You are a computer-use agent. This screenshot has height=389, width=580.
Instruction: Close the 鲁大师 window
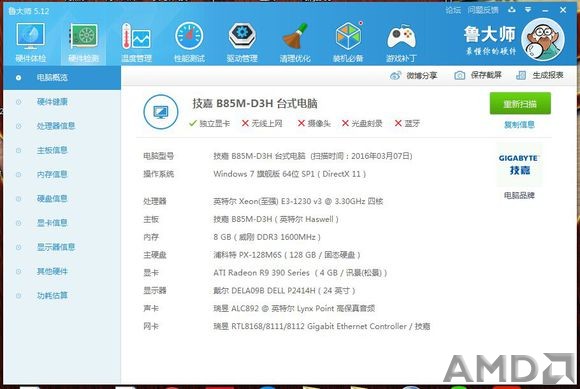[563, 10]
